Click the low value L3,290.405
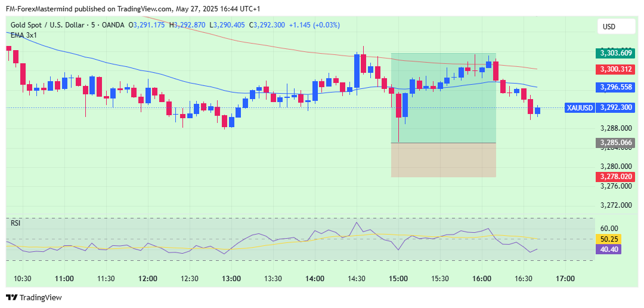 pyautogui.click(x=227, y=25)
